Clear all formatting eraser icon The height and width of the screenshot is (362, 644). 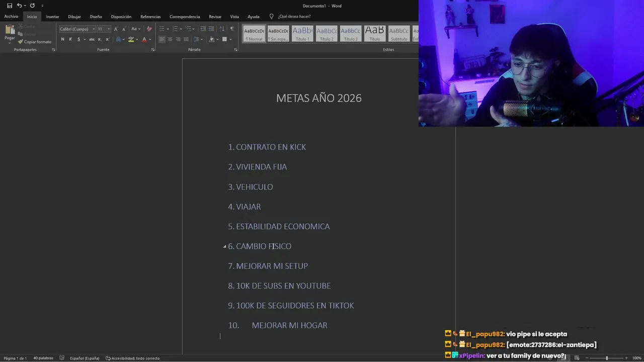[x=149, y=29]
